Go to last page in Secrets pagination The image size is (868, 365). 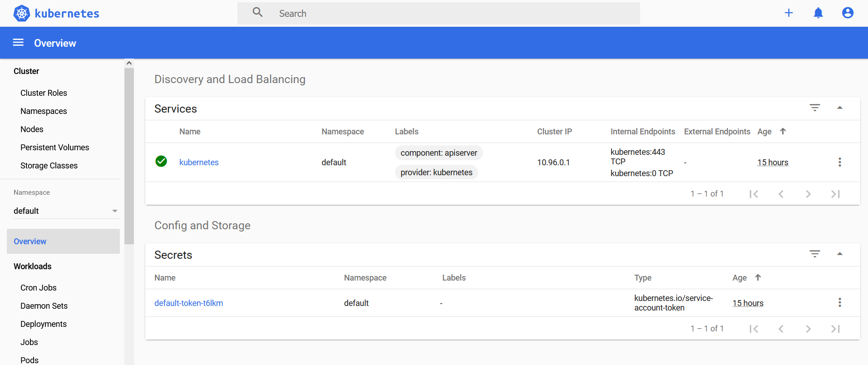[835, 329]
